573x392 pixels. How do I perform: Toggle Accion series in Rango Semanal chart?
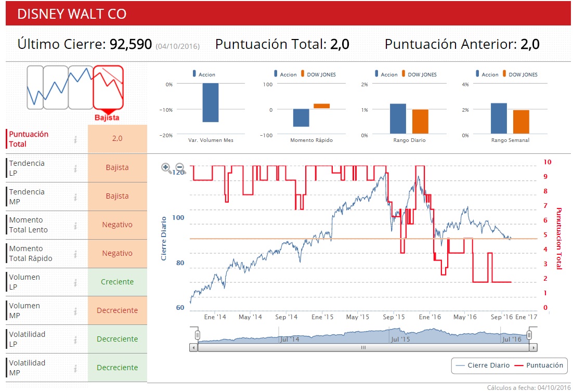point(487,74)
